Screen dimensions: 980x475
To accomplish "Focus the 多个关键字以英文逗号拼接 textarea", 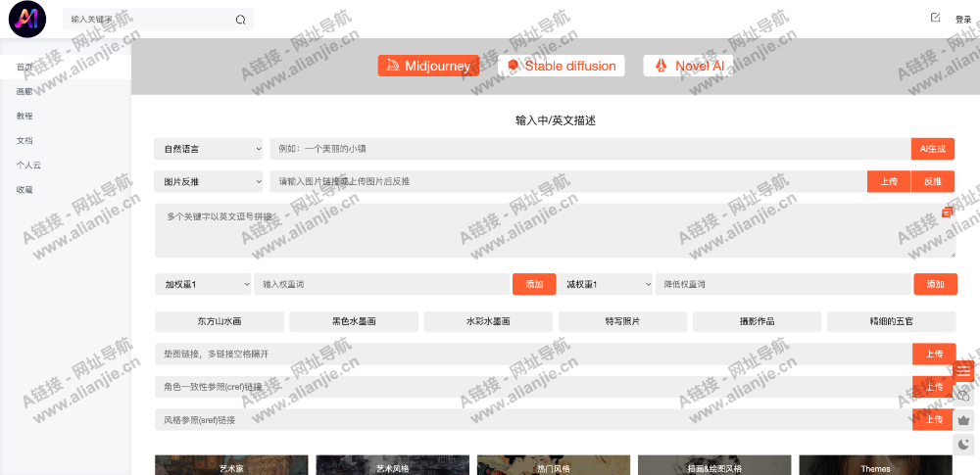I will (556, 230).
